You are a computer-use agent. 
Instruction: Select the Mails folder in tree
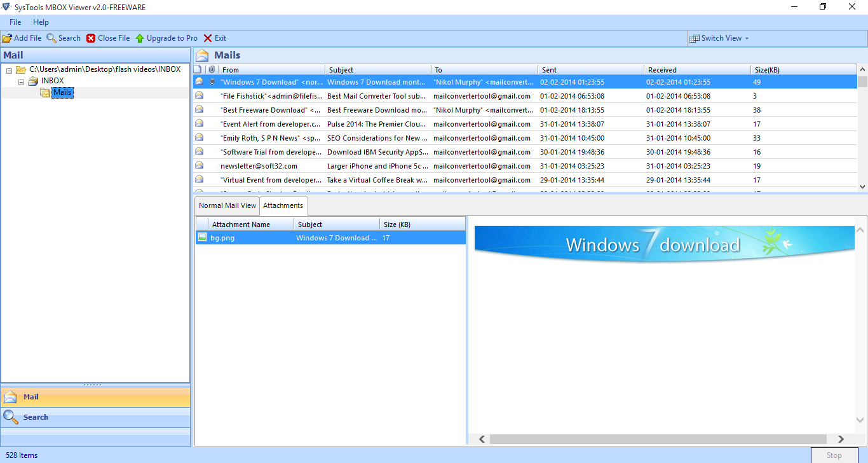click(x=62, y=93)
